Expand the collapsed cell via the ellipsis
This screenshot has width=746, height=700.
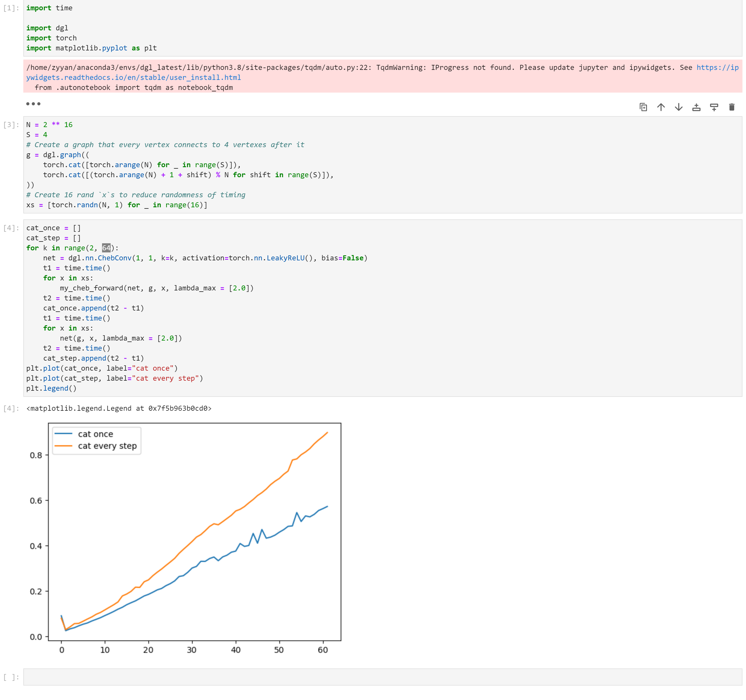click(x=34, y=104)
